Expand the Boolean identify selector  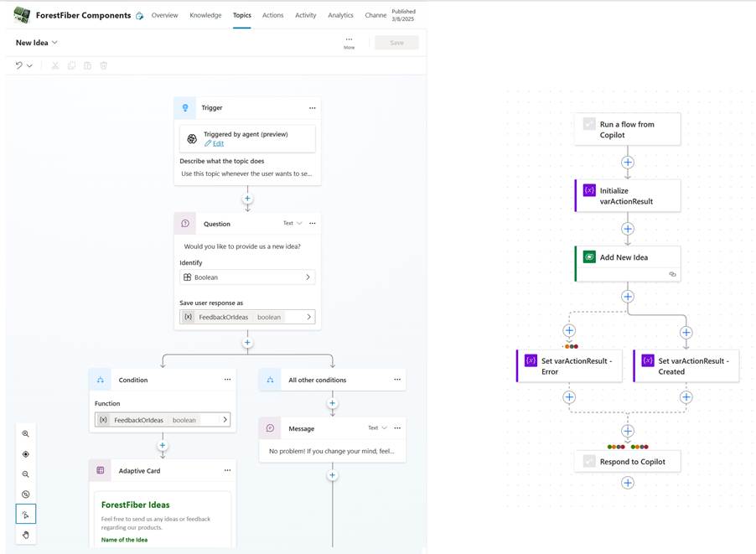coord(308,277)
